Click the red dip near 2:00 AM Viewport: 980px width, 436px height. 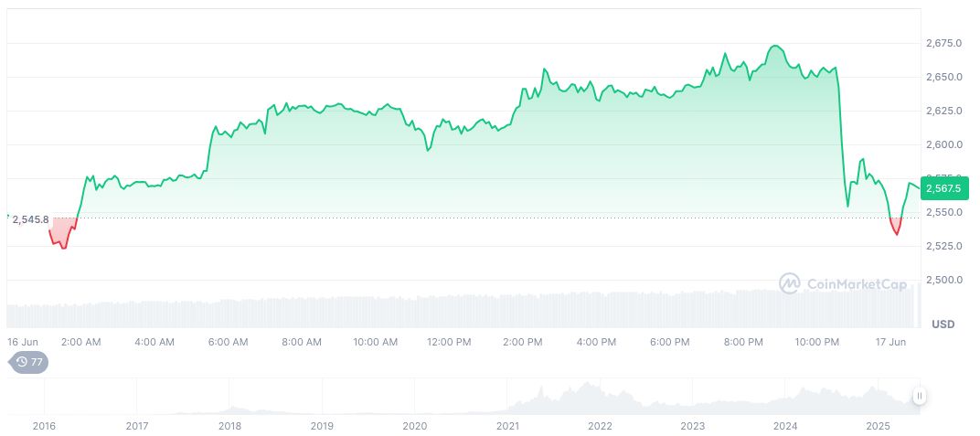61,238
